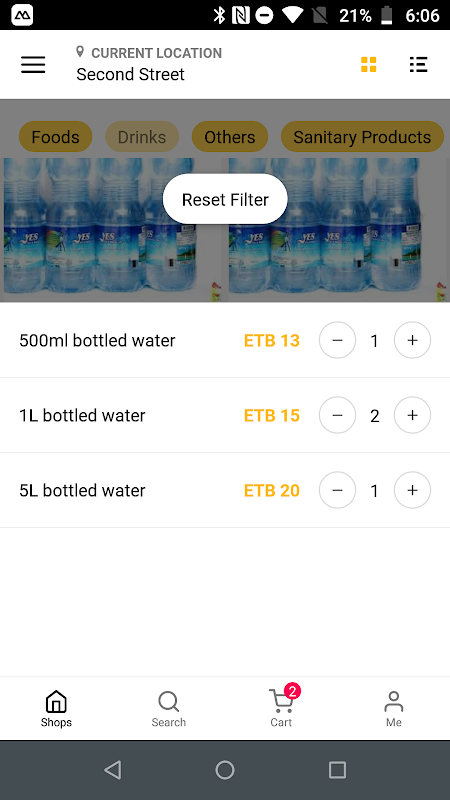
Task: Choose the Others category chip
Action: click(230, 137)
